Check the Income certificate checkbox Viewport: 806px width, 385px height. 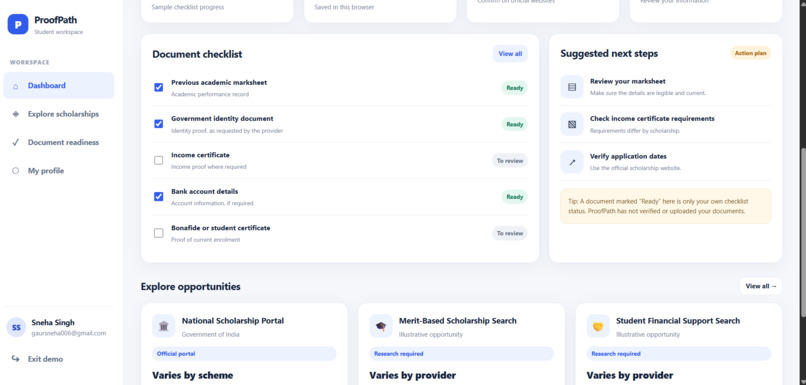pyautogui.click(x=159, y=160)
